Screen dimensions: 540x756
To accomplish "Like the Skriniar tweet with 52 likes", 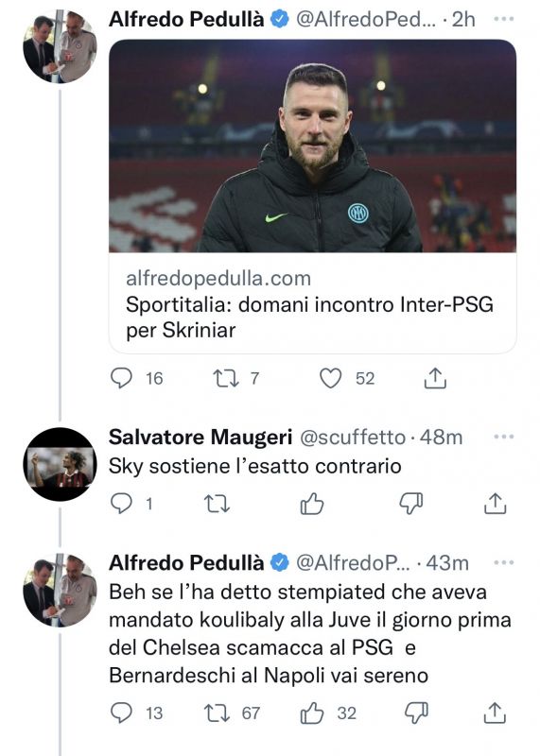I will tap(331, 378).
